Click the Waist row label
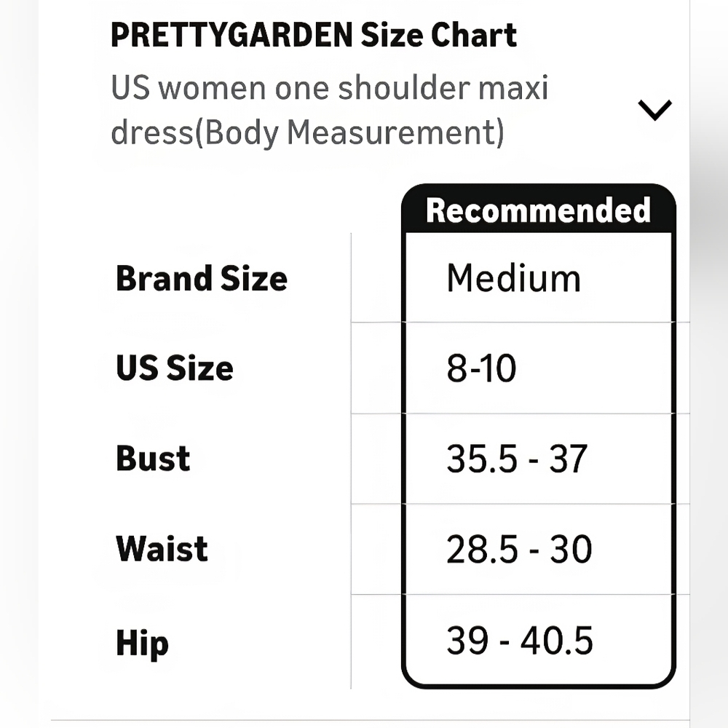 pos(162,549)
